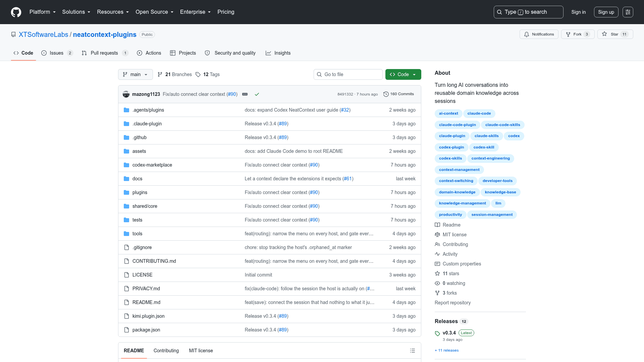Screen dimensions: 644x362
Task: Click the .github folder icon
Action: tap(126, 137)
